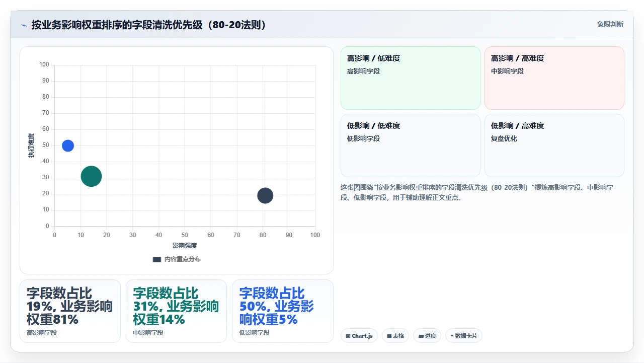The image size is (644, 363).
Task: Click the 高影响字段 label under the 19% card
Action: [42, 333]
